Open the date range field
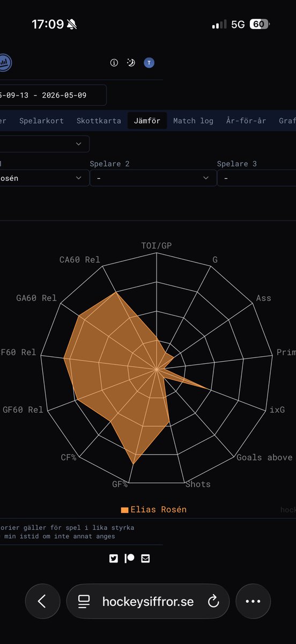Image resolution: width=296 pixels, height=644 pixels. coord(53,95)
